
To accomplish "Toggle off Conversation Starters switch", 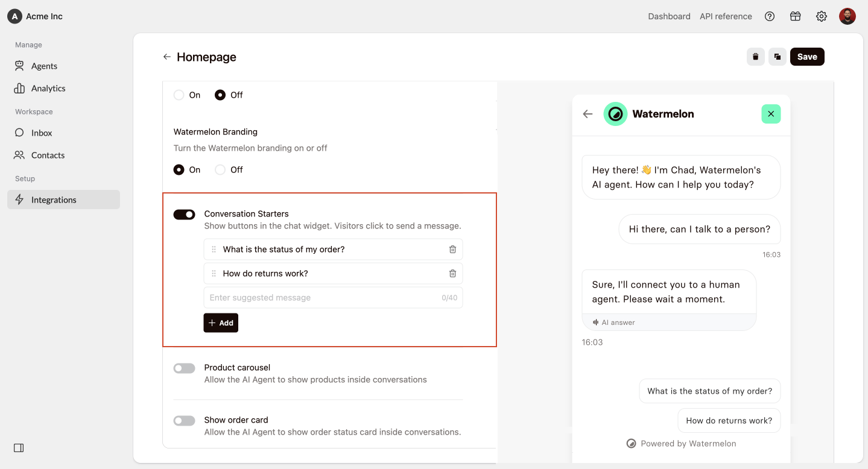I will tap(185, 215).
